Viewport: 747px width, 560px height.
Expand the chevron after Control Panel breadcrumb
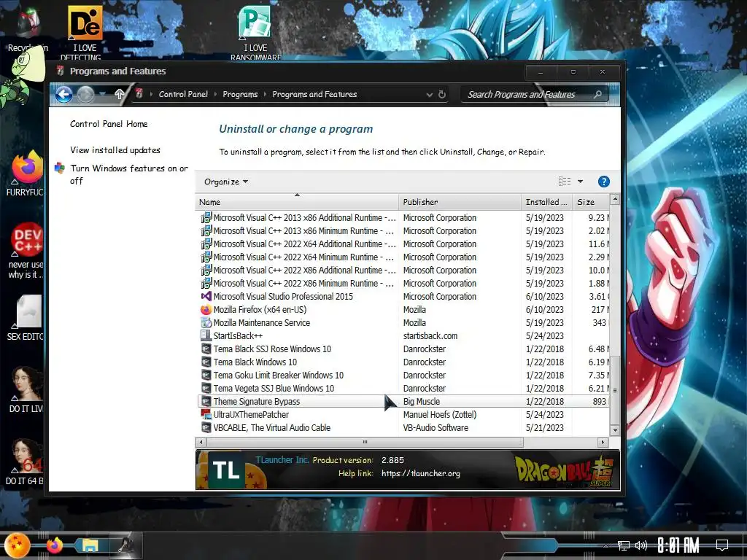click(x=216, y=94)
